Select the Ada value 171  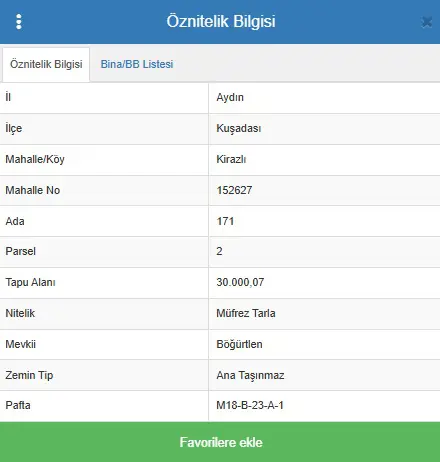(225, 221)
